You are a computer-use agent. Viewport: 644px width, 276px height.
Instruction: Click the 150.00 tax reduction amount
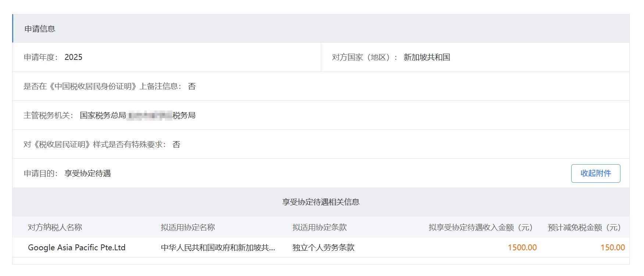(612, 248)
